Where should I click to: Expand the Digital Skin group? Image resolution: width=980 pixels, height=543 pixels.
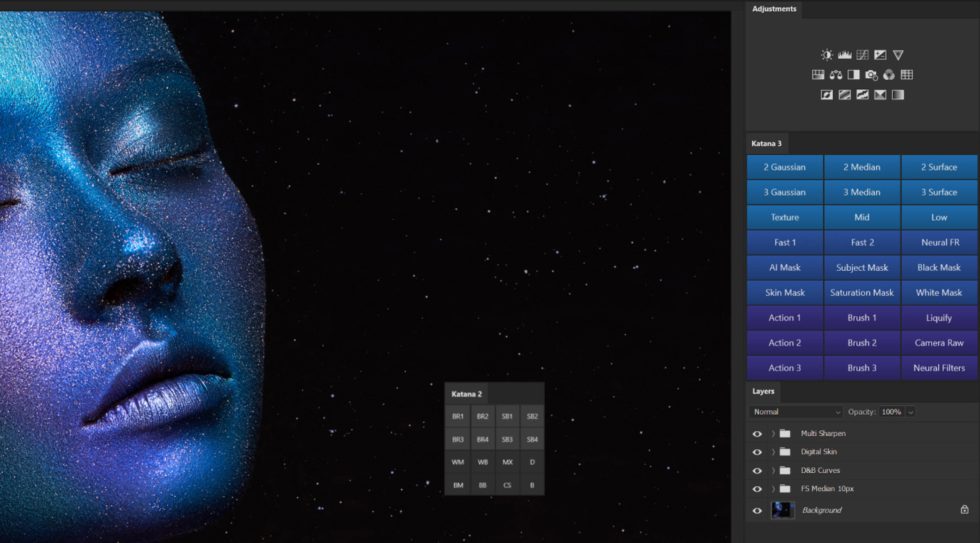pyautogui.click(x=773, y=452)
